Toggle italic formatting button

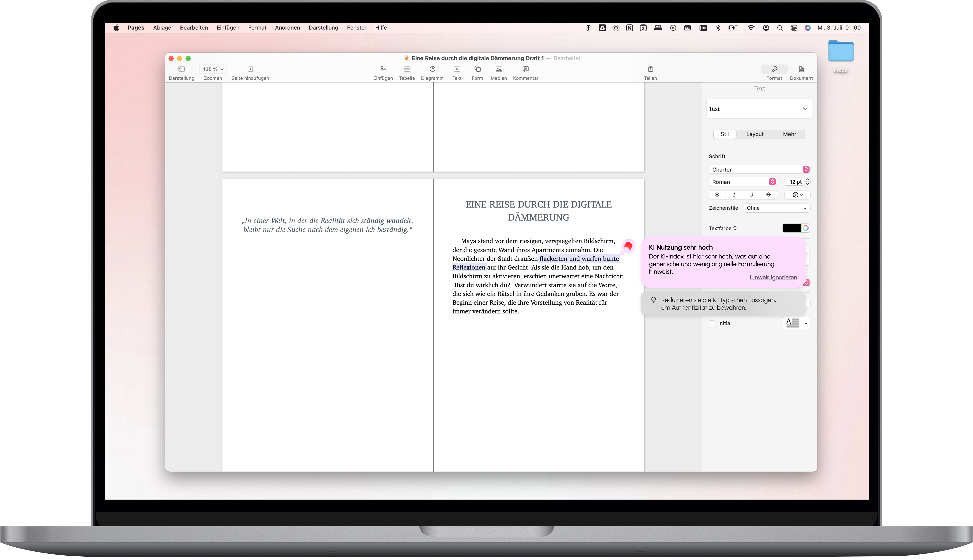(734, 195)
